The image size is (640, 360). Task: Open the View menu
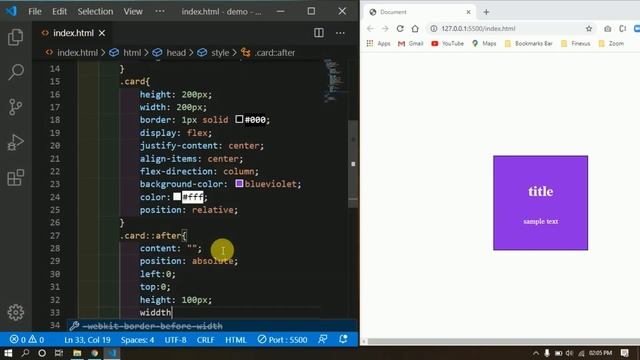click(x=133, y=11)
